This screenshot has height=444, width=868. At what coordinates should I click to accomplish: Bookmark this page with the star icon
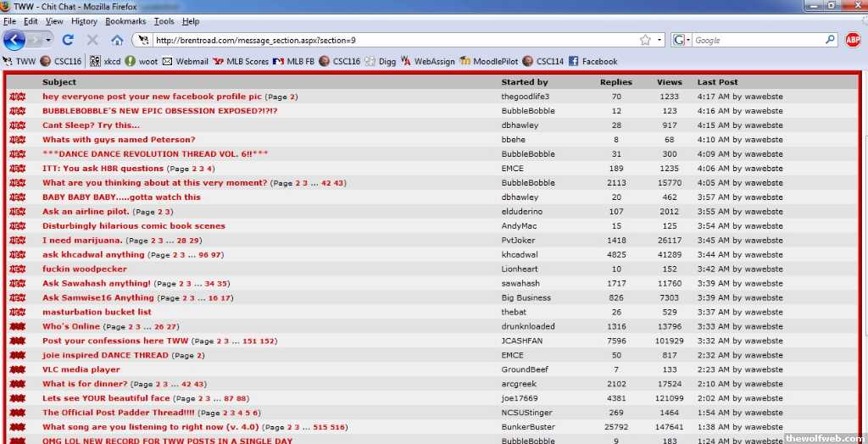click(646, 40)
